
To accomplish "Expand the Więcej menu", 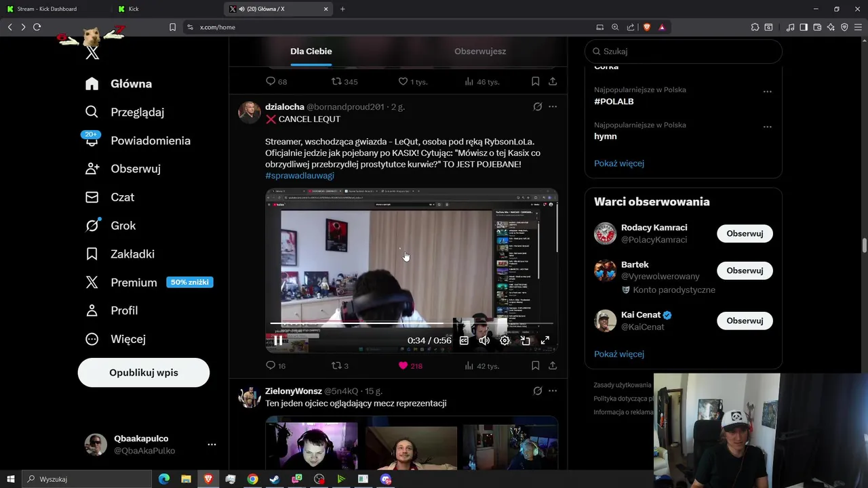I will 115,339.
